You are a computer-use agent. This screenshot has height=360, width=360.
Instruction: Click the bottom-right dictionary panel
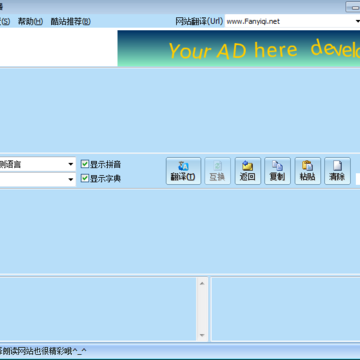286,309
